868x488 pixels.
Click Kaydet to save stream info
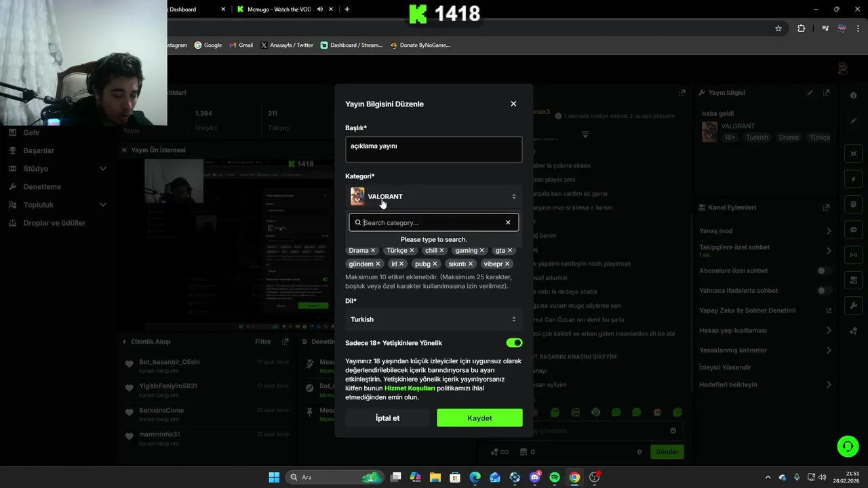479,418
